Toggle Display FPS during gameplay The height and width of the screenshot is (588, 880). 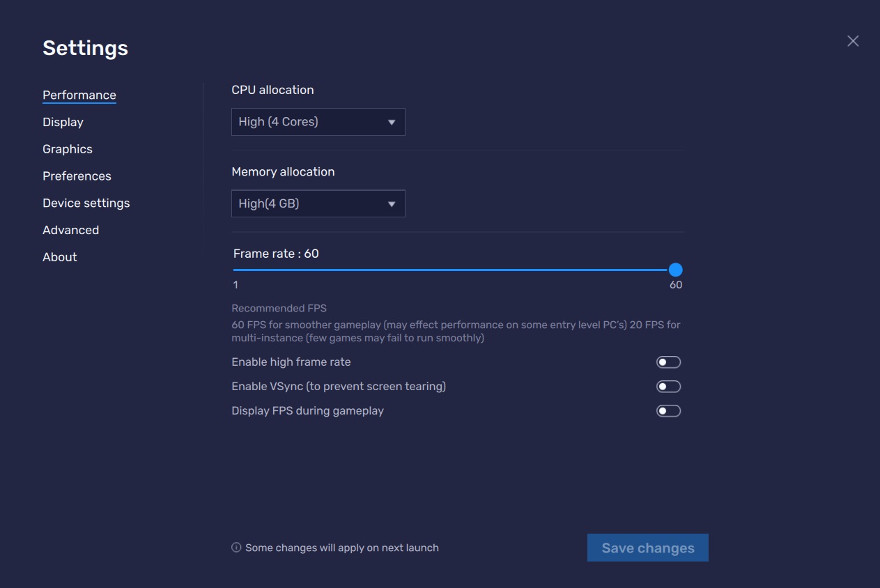coord(669,411)
